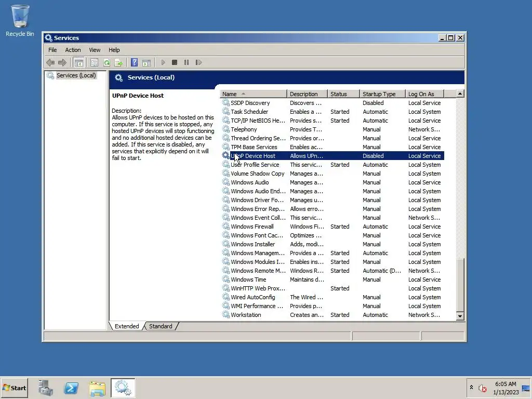Screen dimensions: 532x399
Task: Select TCP/IP NetBIOS Helper service row
Action: 332,121
